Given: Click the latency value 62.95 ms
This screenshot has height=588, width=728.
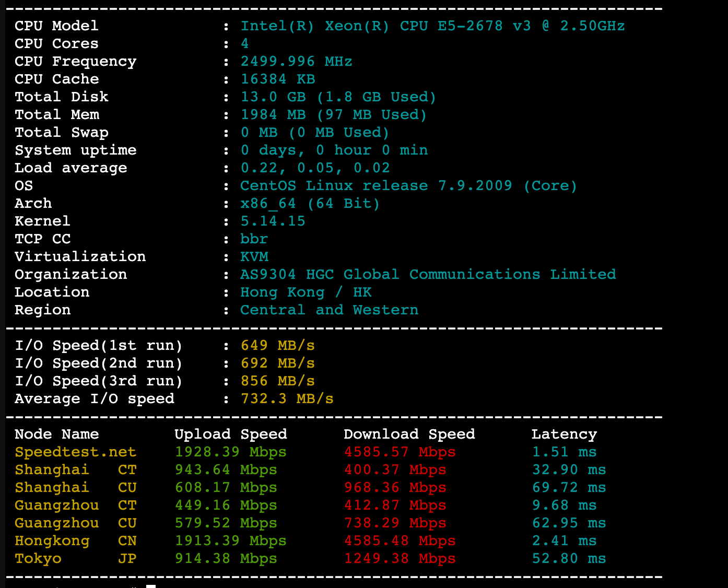Looking at the screenshot, I should pyautogui.click(x=569, y=523).
